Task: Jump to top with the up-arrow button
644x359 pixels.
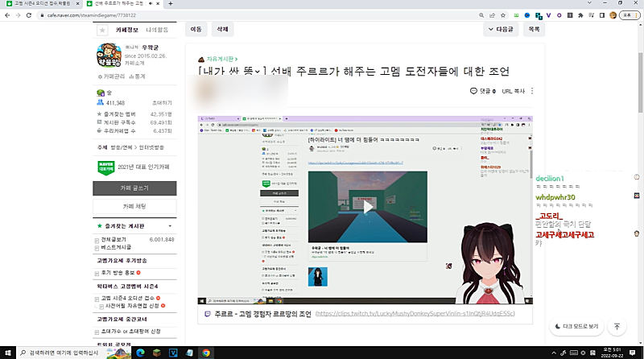Action: click(617, 327)
